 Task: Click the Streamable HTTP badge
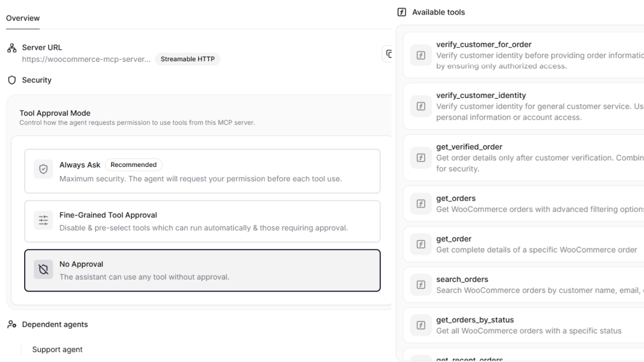pos(188,59)
